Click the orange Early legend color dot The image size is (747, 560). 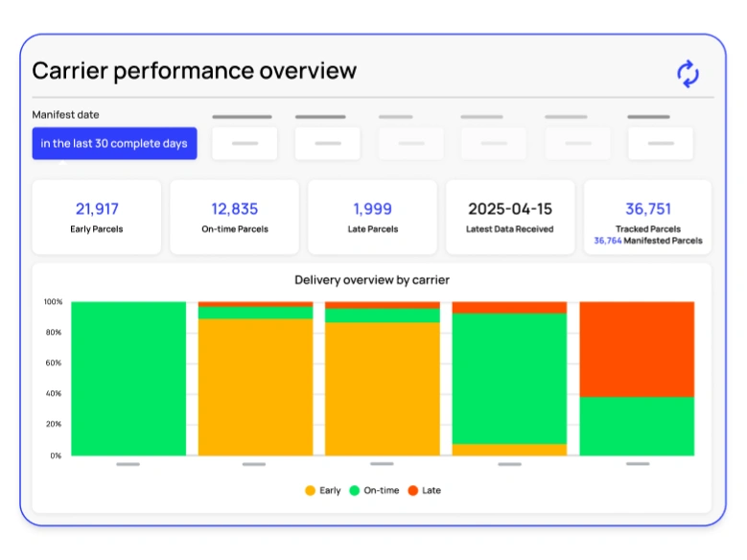[x=310, y=490]
